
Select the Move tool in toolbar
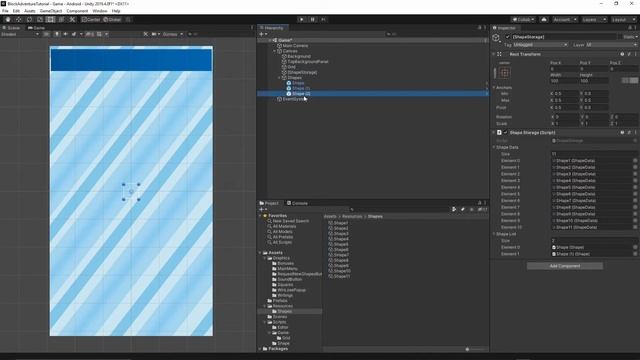click(18, 20)
